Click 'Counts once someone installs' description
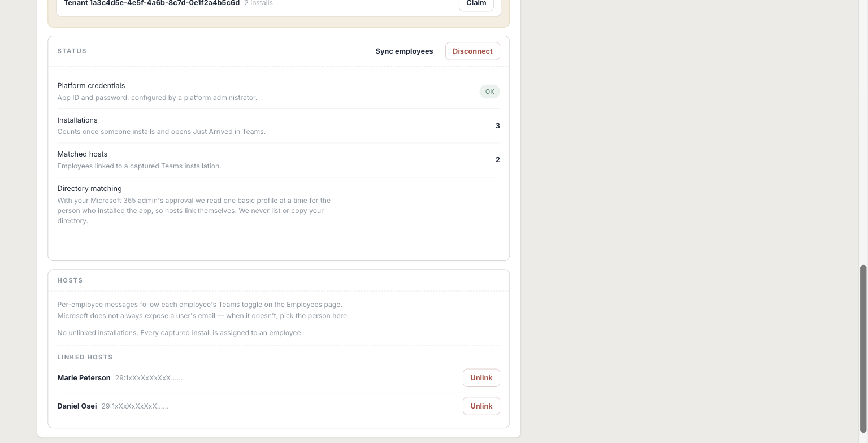The width and height of the screenshot is (868, 443). pos(161,132)
